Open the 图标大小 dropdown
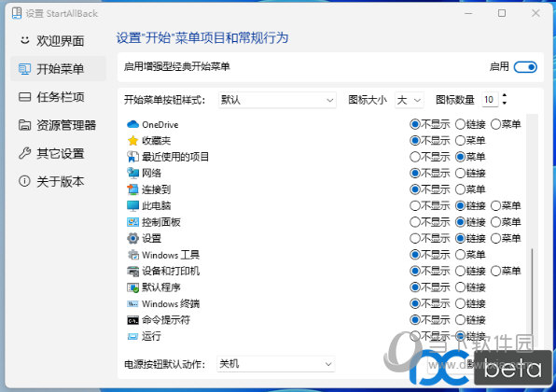Image resolution: width=556 pixels, height=392 pixels. [410, 100]
